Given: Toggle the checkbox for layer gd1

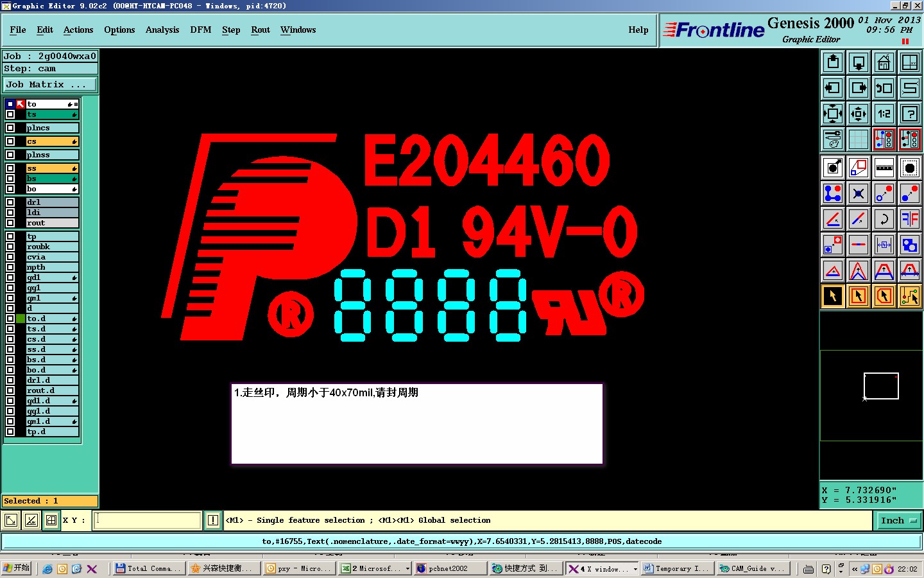Looking at the screenshot, I should click(10, 277).
